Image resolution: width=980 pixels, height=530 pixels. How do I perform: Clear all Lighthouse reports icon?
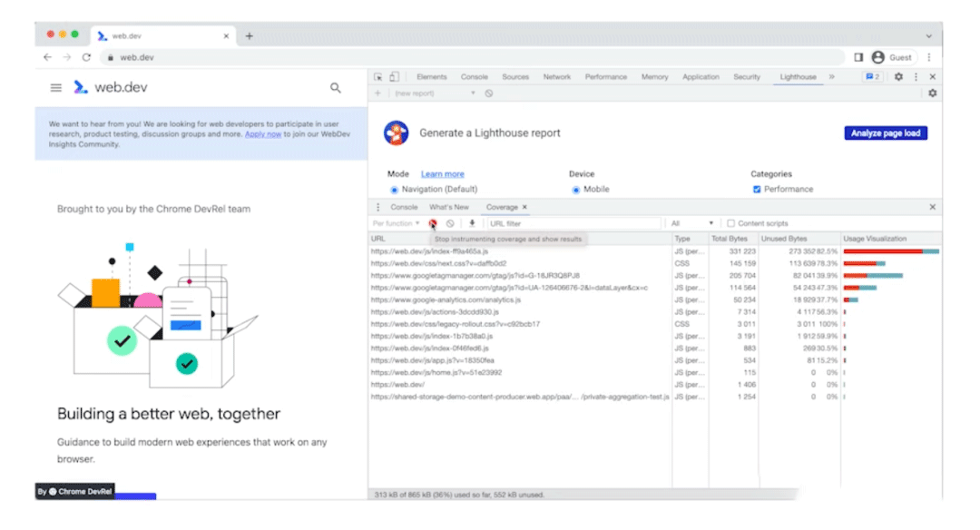489,93
